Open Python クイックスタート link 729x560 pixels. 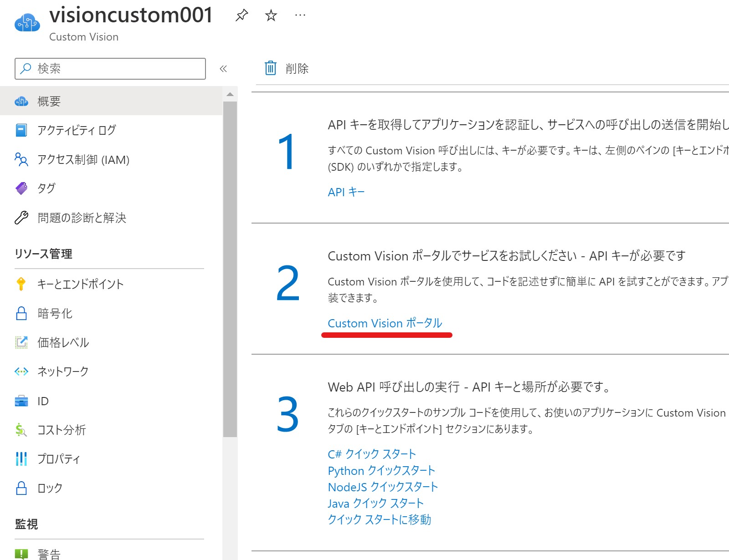[381, 470]
